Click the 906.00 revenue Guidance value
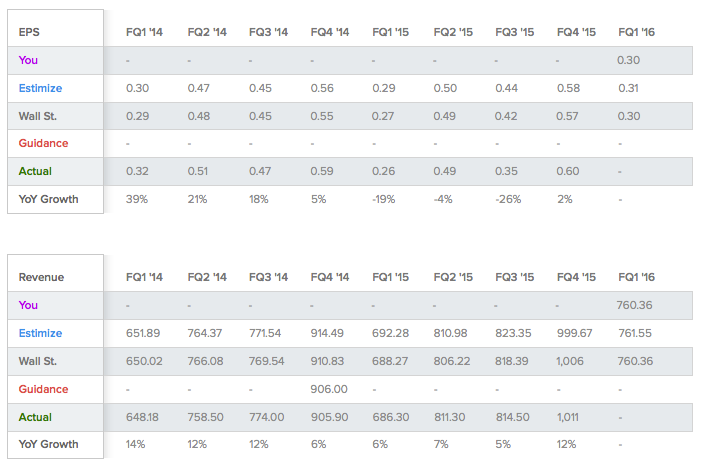This screenshot has width=716, height=469. coord(329,389)
